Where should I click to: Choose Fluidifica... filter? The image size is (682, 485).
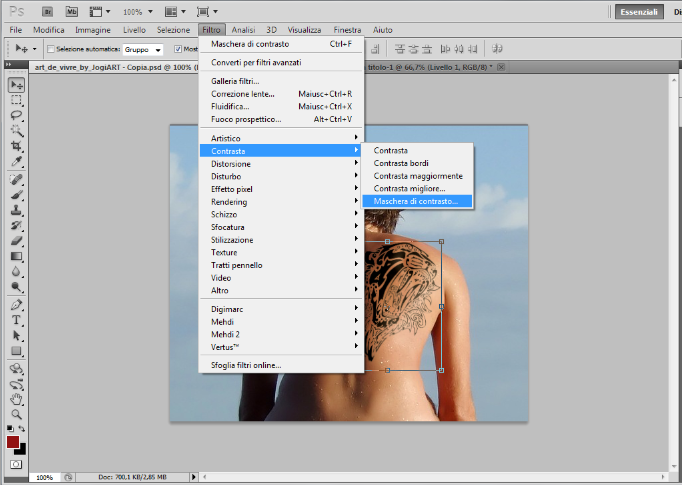(281, 107)
